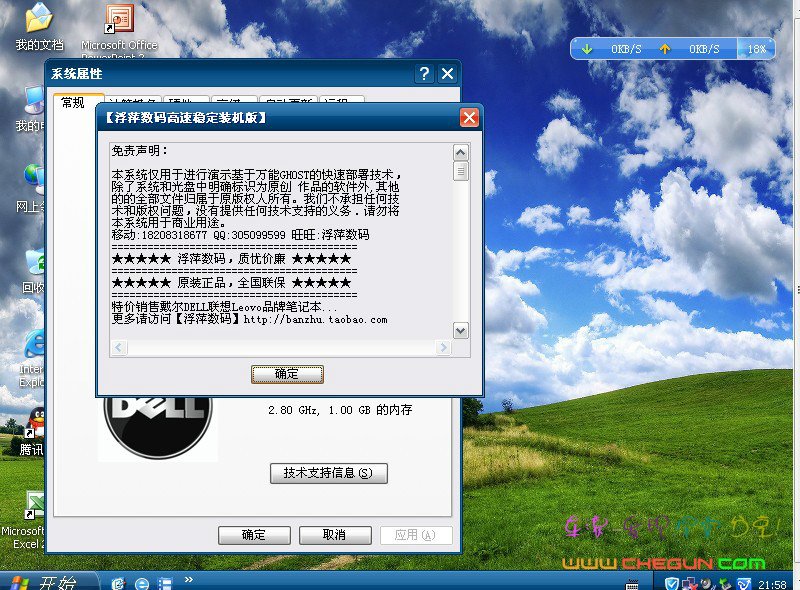Click the Dell logo in 系统属性

[158, 428]
